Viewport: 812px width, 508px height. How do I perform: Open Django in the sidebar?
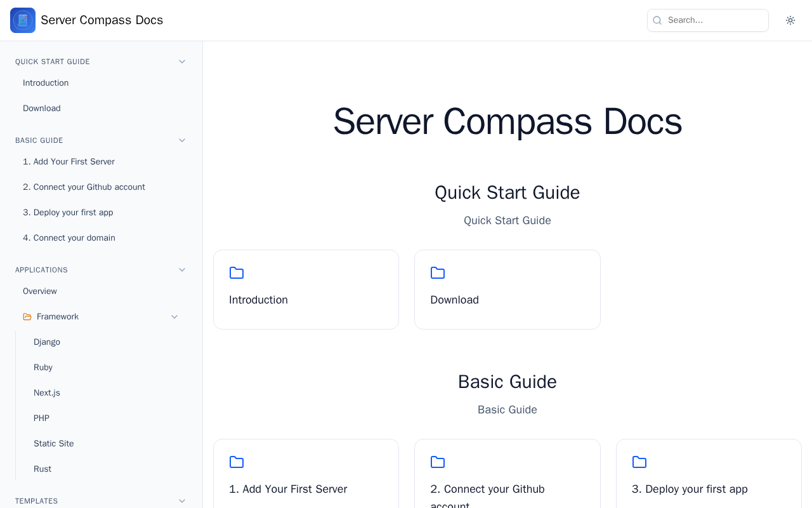(47, 342)
